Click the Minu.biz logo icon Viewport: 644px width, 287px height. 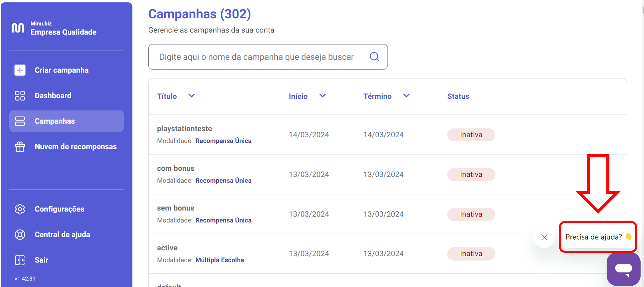point(18,28)
